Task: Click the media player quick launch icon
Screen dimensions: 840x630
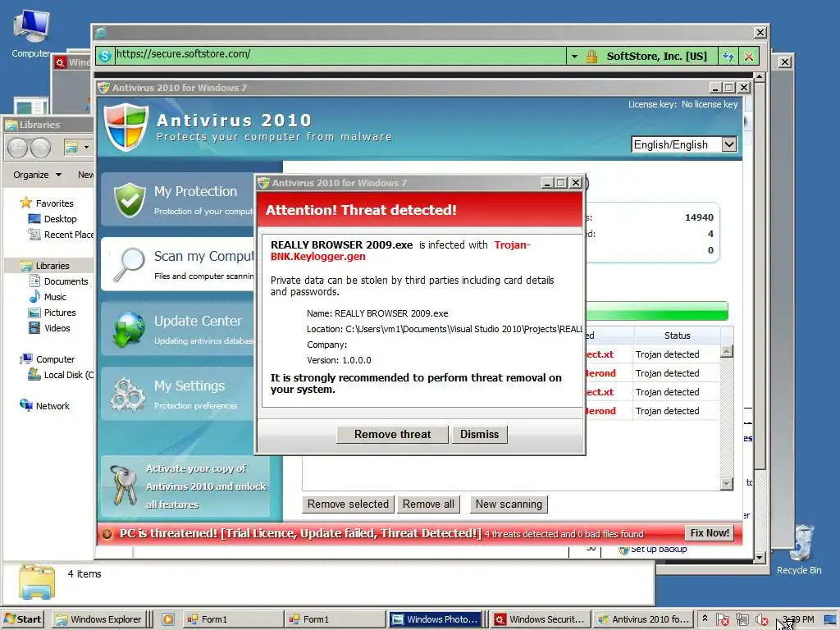Action: [168, 619]
